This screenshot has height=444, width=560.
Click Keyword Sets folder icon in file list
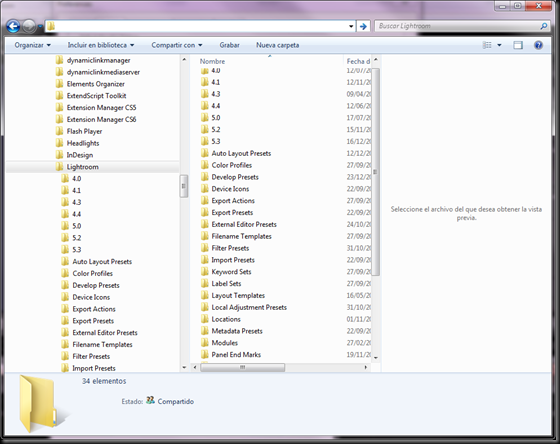(x=205, y=271)
